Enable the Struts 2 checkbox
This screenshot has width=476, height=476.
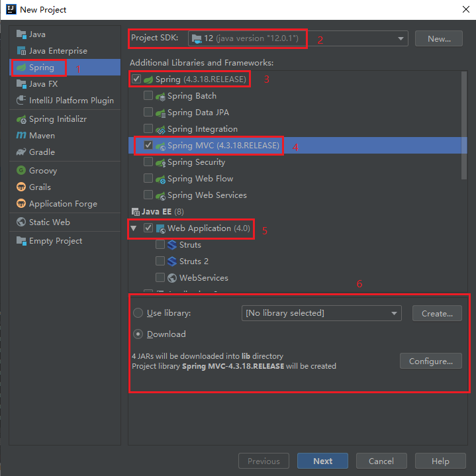160,261
